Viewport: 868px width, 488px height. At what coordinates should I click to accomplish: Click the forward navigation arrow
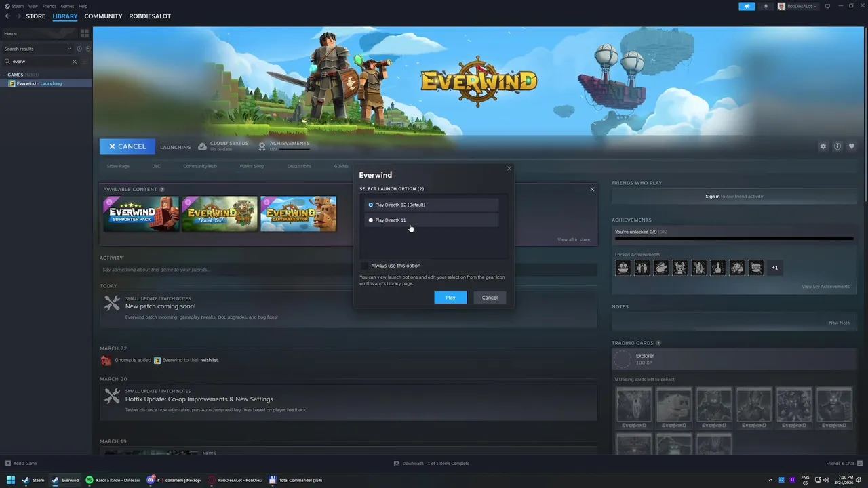point(18,16)
